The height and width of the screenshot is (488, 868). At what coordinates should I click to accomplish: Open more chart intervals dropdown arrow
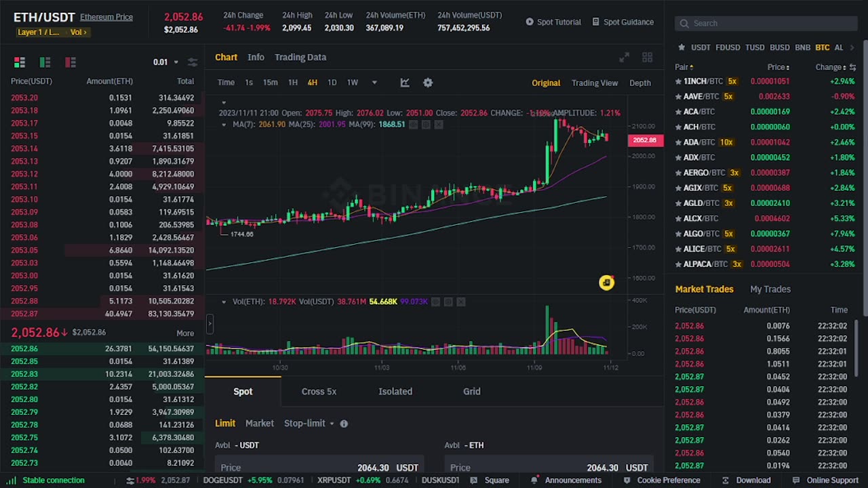click(x=374, y=83)
